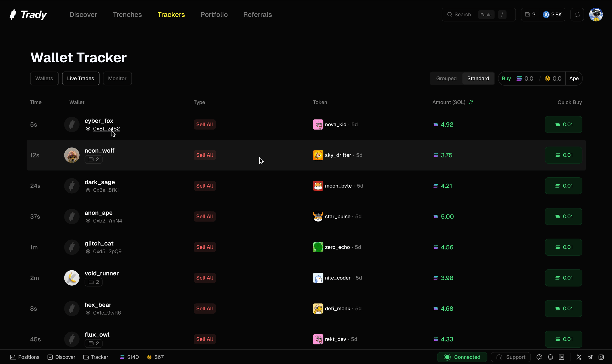Open the Telegram link in footer

pos(590,357)
